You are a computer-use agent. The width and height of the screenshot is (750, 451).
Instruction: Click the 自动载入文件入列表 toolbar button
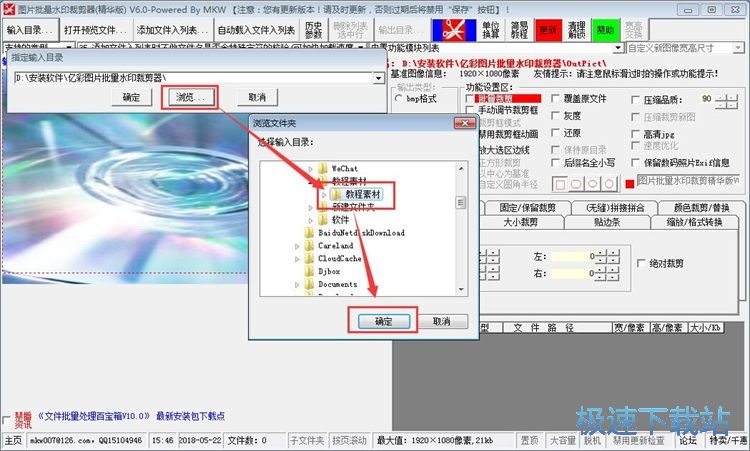coord(256,30)
